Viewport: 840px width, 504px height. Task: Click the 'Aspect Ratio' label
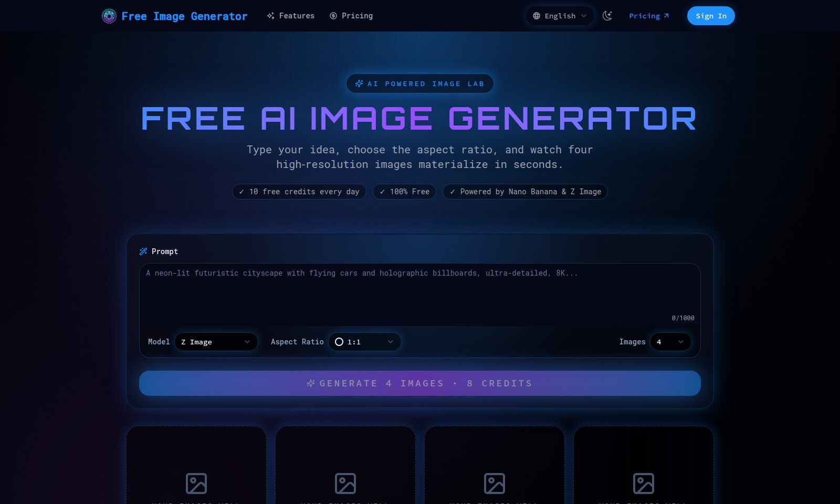click(x=297, y=342)
